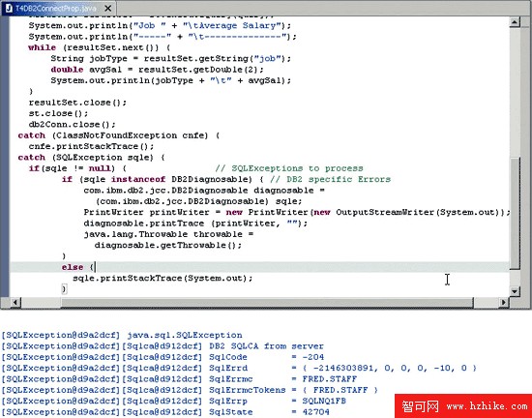The height and width of the screenshot is (418, 532).
Task: Click '(com.ibm.db2.jcc.DB2Diagnosable) sqle;' cast line
Action: pyautogui.click(x=198, y=201)
